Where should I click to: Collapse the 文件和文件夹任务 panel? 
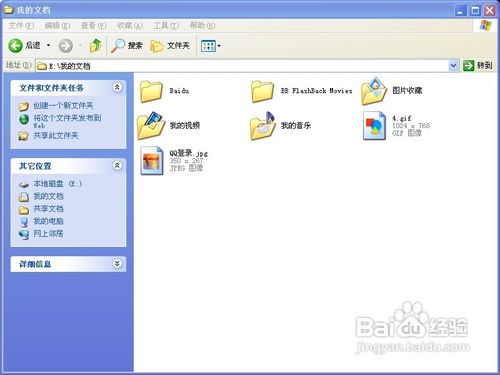point(117,88)
